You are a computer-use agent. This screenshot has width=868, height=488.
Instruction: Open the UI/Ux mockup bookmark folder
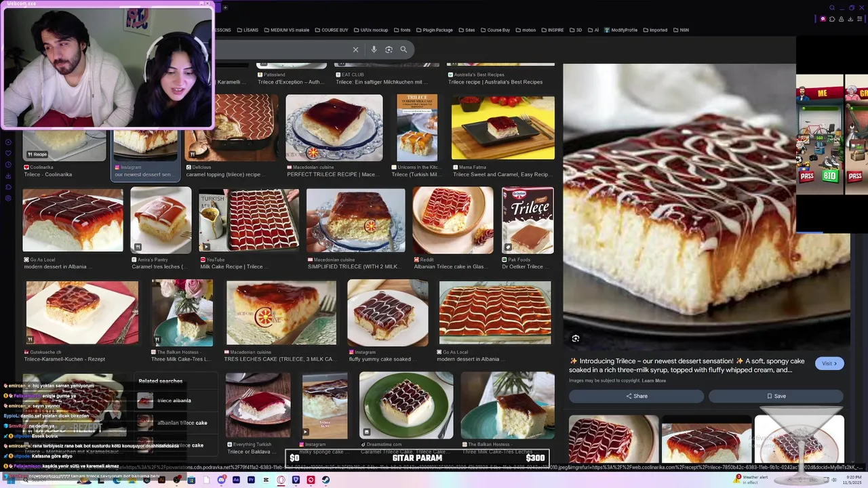tap(370, 30)
